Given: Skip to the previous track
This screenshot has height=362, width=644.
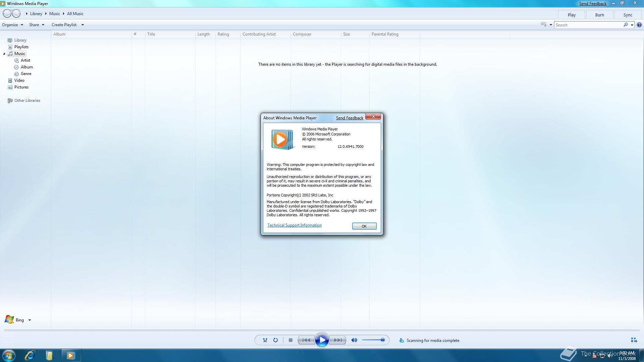Looking at the screenshot, I should pos(306,340).
